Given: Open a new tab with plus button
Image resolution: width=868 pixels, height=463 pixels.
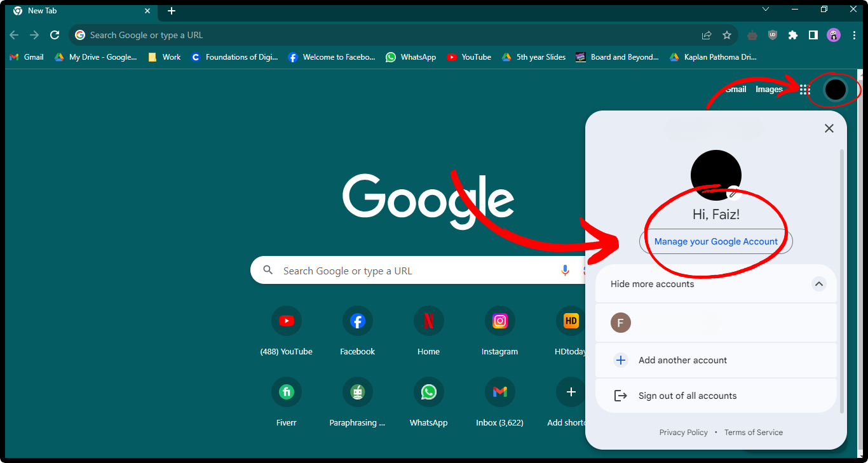Looking at the screenshot, I should [172, 11].
